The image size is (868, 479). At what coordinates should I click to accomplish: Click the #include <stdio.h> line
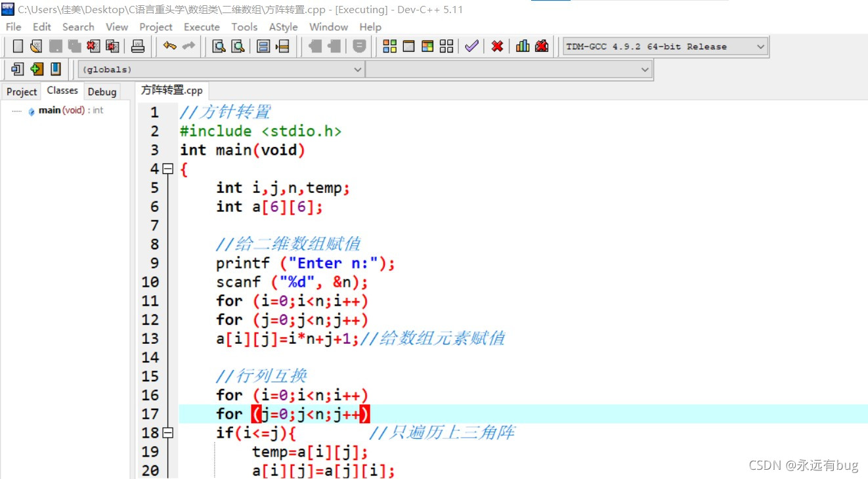coord(261,131)
